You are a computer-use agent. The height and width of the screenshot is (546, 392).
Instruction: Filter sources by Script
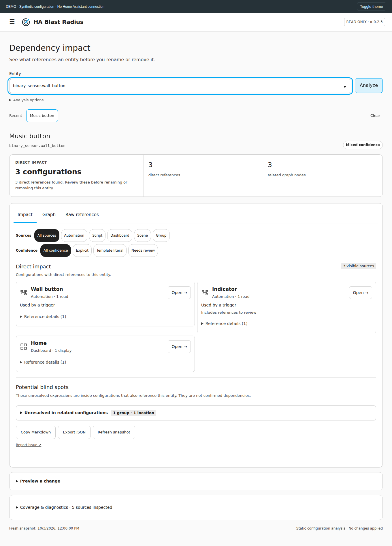[97, 235]
